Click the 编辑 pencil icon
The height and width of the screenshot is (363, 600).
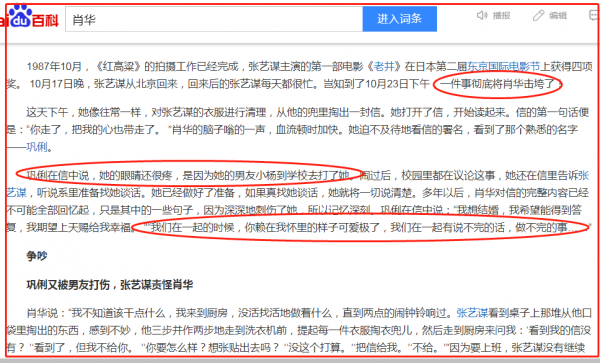(538, 16)
